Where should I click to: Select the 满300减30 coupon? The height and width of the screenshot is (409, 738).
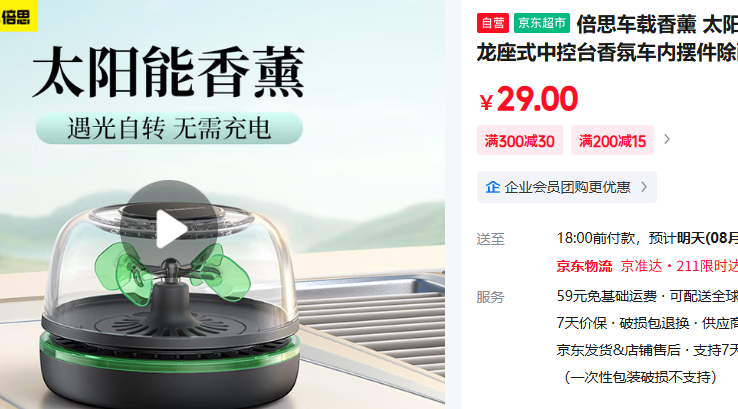pos(520,140)
